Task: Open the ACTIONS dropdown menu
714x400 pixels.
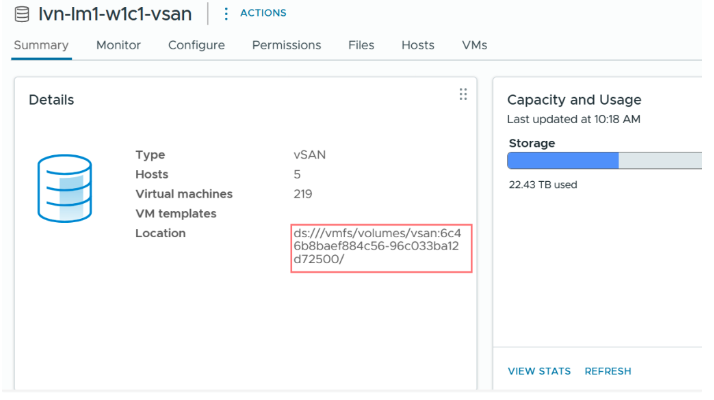Action: (263, 13)
